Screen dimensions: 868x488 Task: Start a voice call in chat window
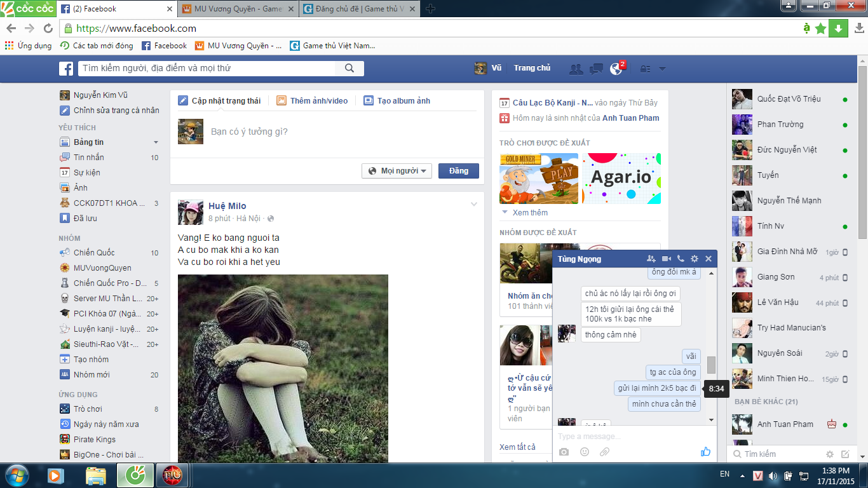coord(681,259)
